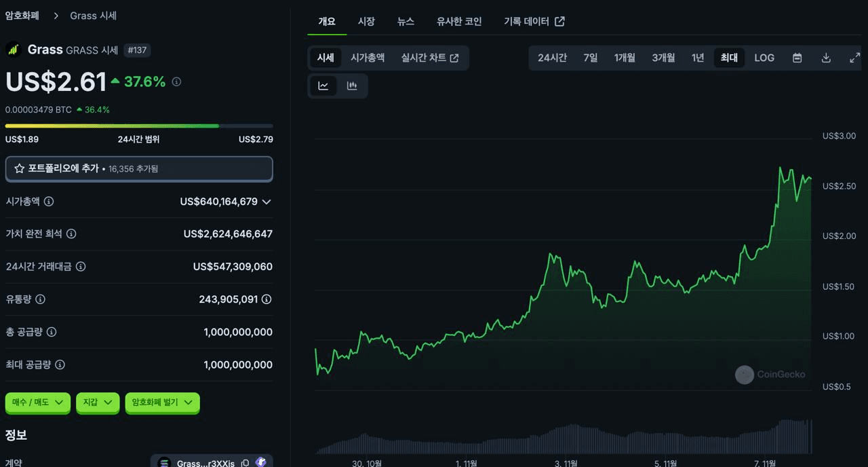Click the 24시간 범위 price range bar

click(x=139, y=126)
